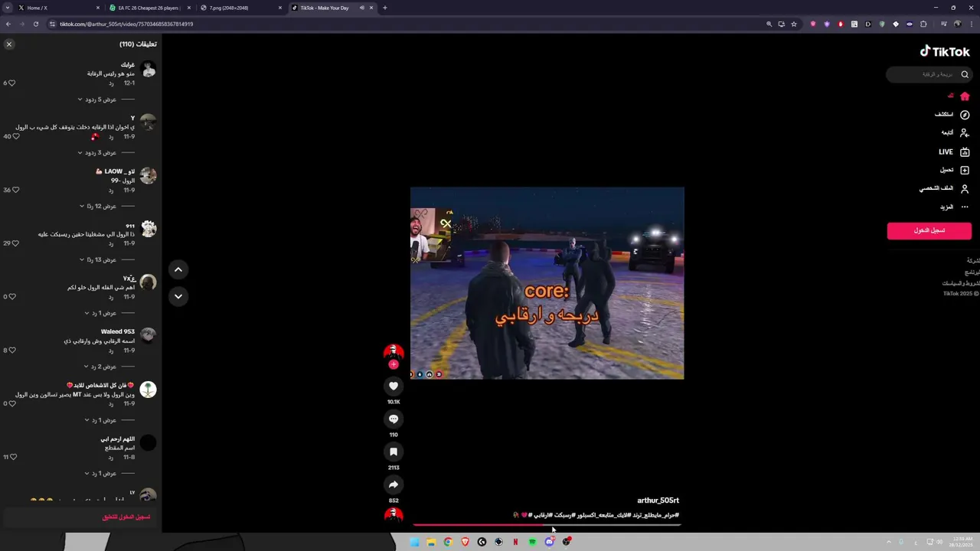The height and width of the screenshot is (551, 980).
Task: Reply to Waleed 953's comment
Action: tap(111, 350)
